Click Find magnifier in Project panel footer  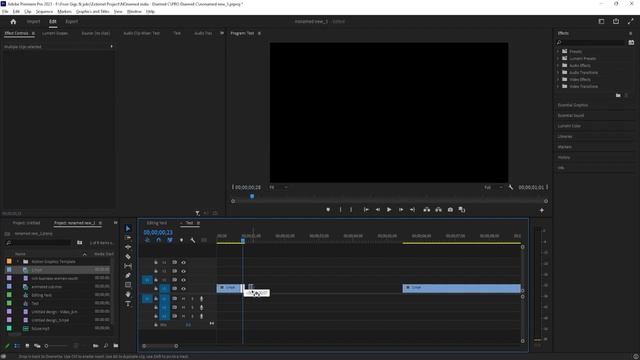(x=106, y=346)
